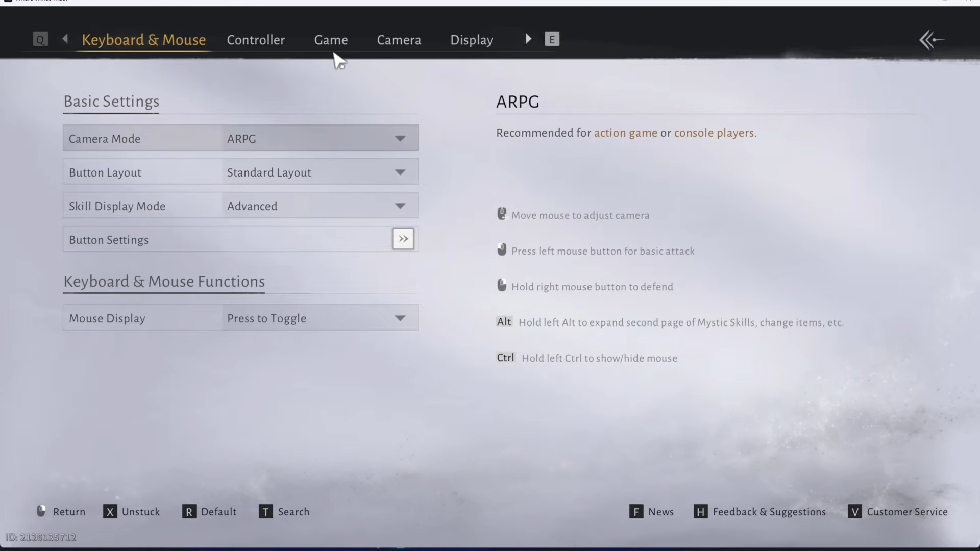Click the back arrow icon at top right
Image resolution: width=980 pixels, height=551 pixels.
tap(931, 40)
